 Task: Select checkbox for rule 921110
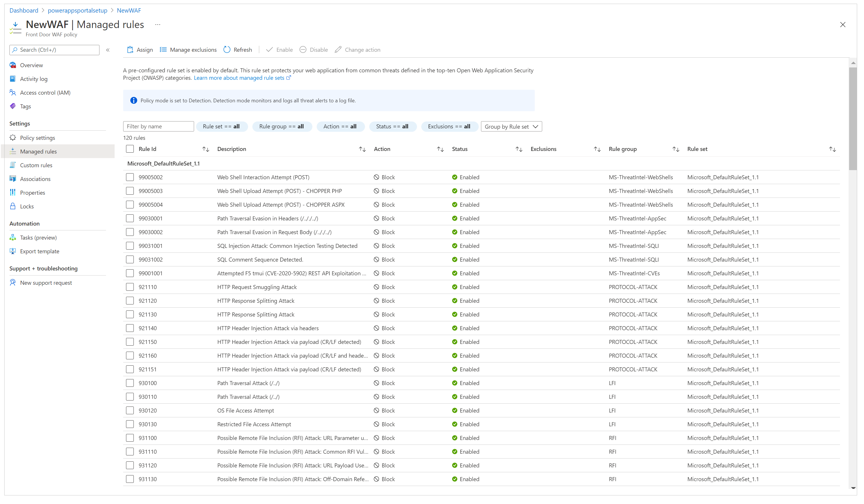[130, 287]
